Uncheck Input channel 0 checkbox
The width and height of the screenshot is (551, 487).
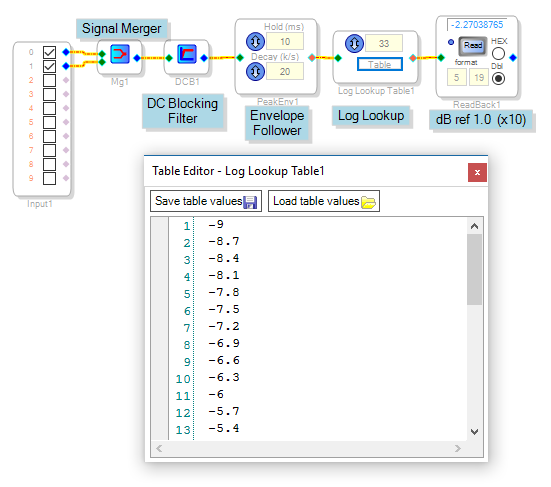pyautogui.click(x=49, y=52)
